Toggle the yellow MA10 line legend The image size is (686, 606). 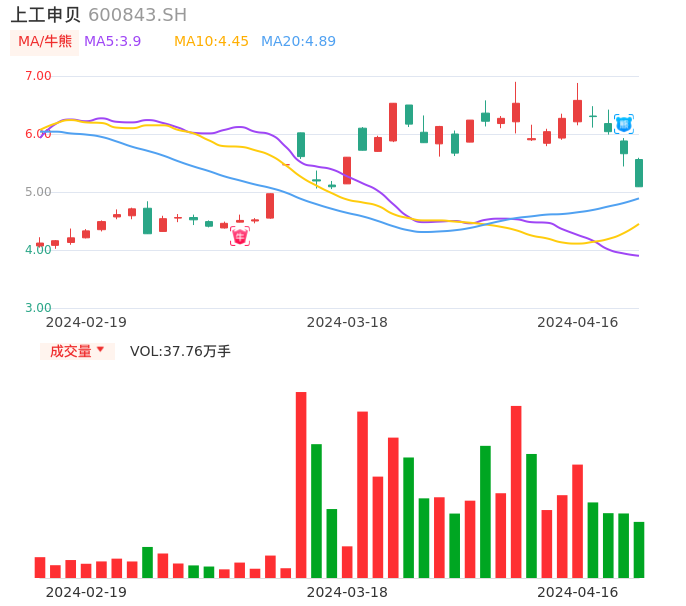[x=211, y=42]
